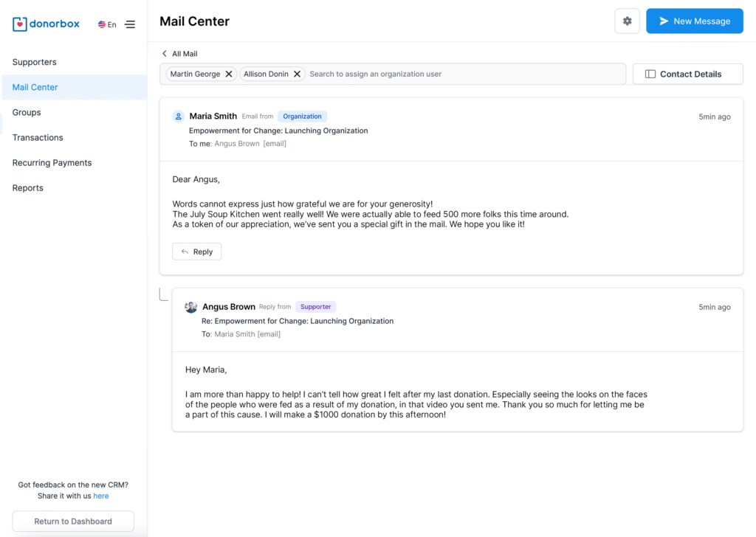Open Transactions from the sidebar
This screenshot has height=537, width=756.
[x=38, y=137]
